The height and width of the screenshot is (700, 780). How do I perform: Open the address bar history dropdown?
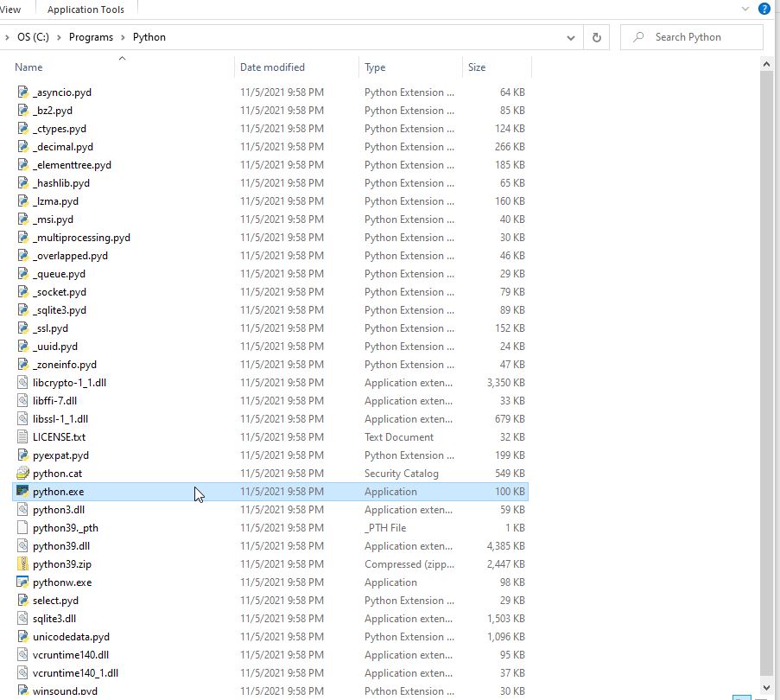571,38
